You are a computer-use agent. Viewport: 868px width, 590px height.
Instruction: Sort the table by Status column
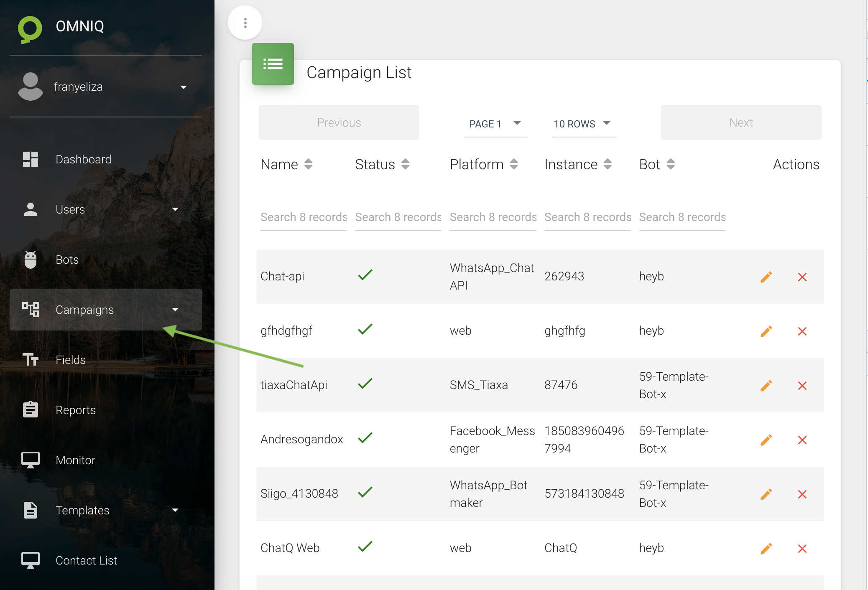click(x=382, y=164)
